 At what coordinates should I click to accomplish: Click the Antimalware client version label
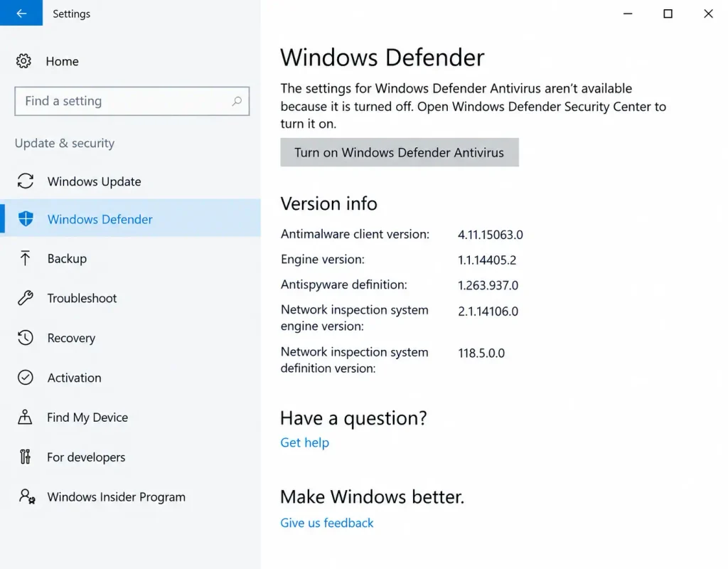point(355,234)
